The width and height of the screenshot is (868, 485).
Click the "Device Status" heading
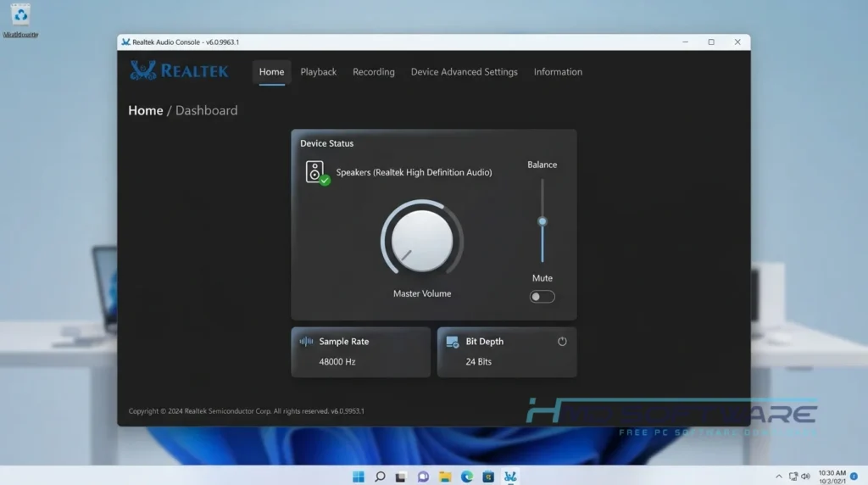tap(326, 143)
